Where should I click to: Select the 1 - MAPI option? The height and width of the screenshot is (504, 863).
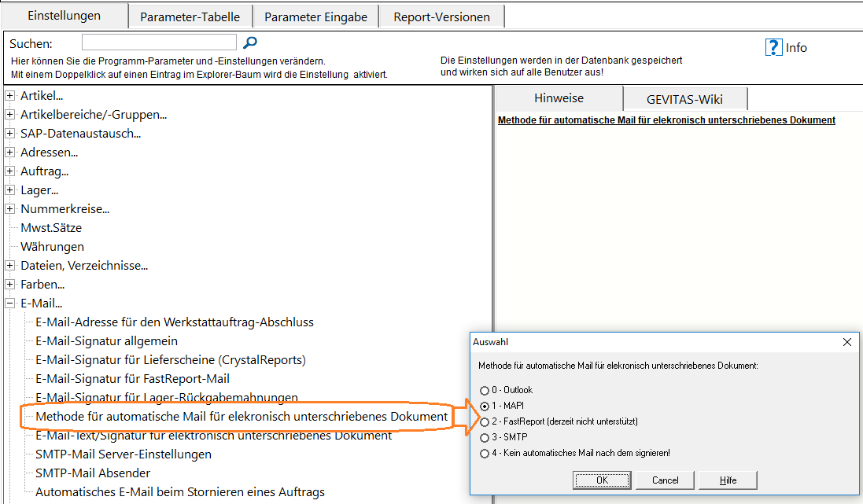(x=485, y=406)
